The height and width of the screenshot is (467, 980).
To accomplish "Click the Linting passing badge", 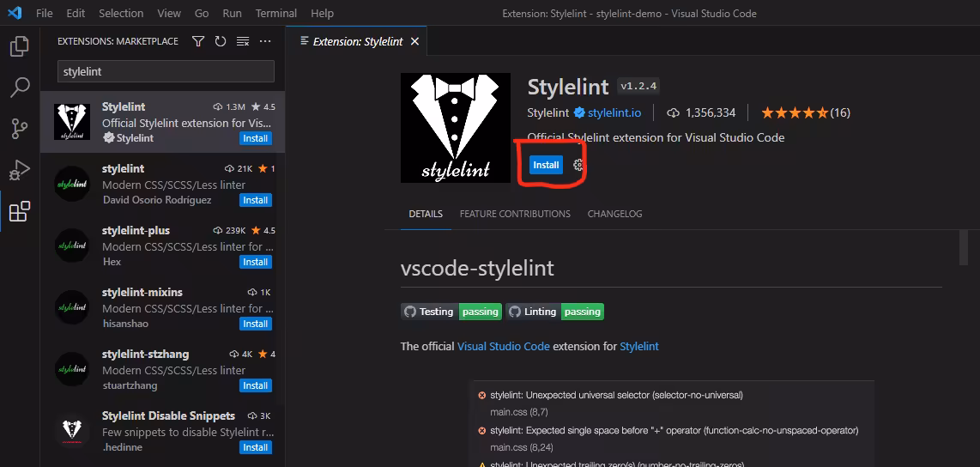I will 554,312.
